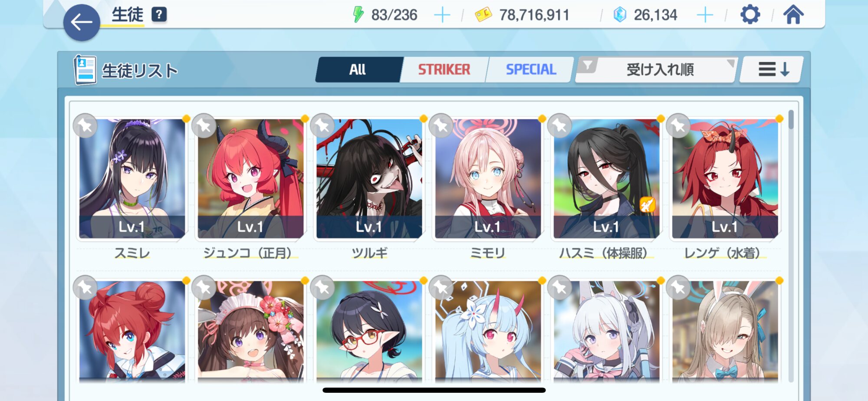Go to the home lobby icon
This screenshot has height=401, width=868.
[793, 15]
